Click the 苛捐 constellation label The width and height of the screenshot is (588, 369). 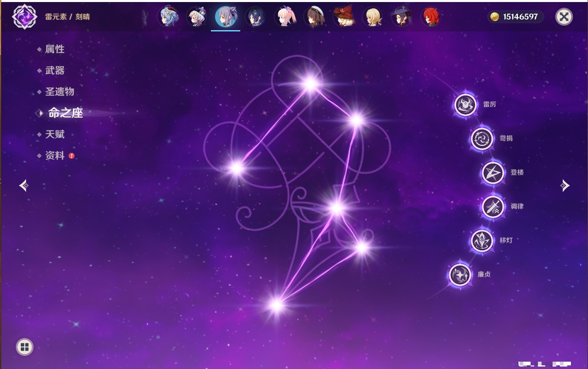click(506, 138)
